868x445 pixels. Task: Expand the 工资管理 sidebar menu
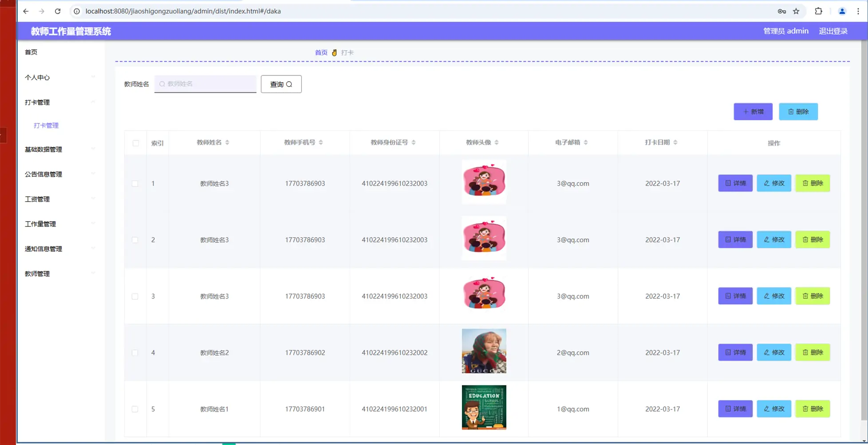pyautogui.click(x=60, y=199)
